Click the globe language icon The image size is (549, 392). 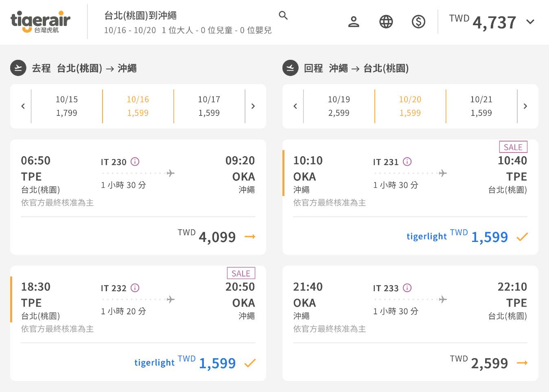click(x=386, y=22)
